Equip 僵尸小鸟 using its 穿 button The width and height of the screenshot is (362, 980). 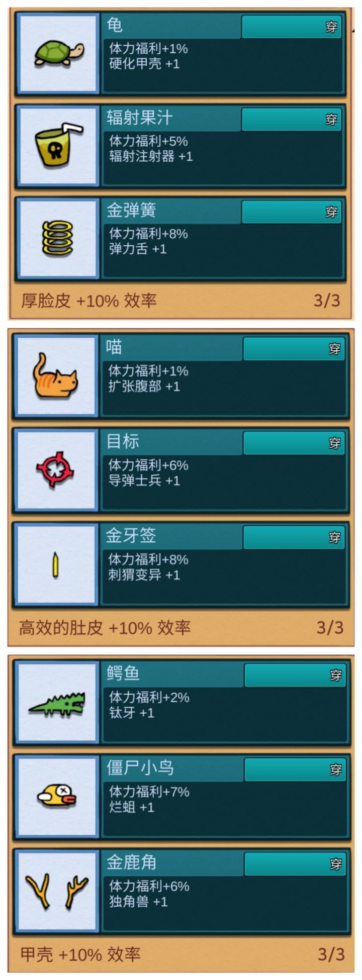[295, 769]
